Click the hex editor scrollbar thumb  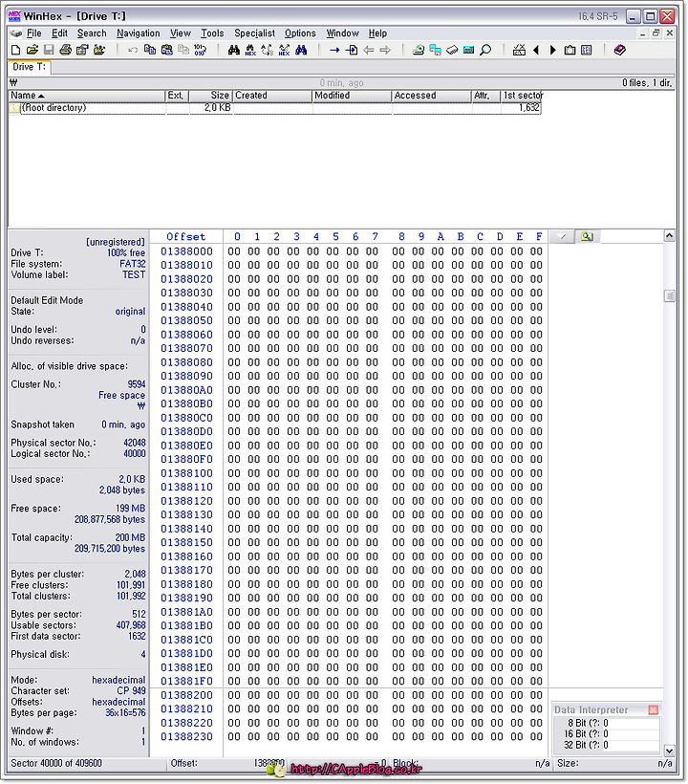tap(670, 296)
